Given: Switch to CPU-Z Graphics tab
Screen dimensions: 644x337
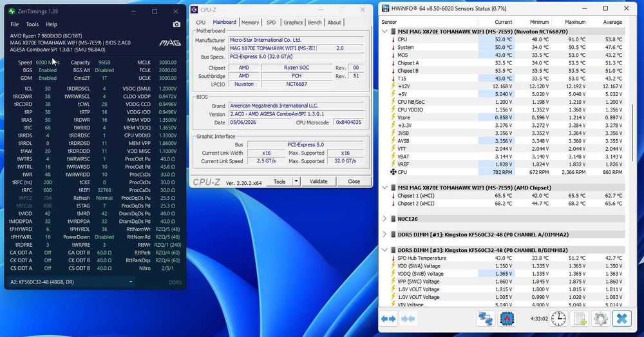Looking at the screenshot, I should 293,23.
